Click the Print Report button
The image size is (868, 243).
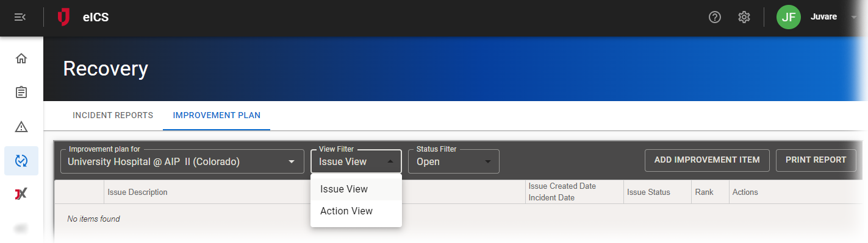point(816,160)
